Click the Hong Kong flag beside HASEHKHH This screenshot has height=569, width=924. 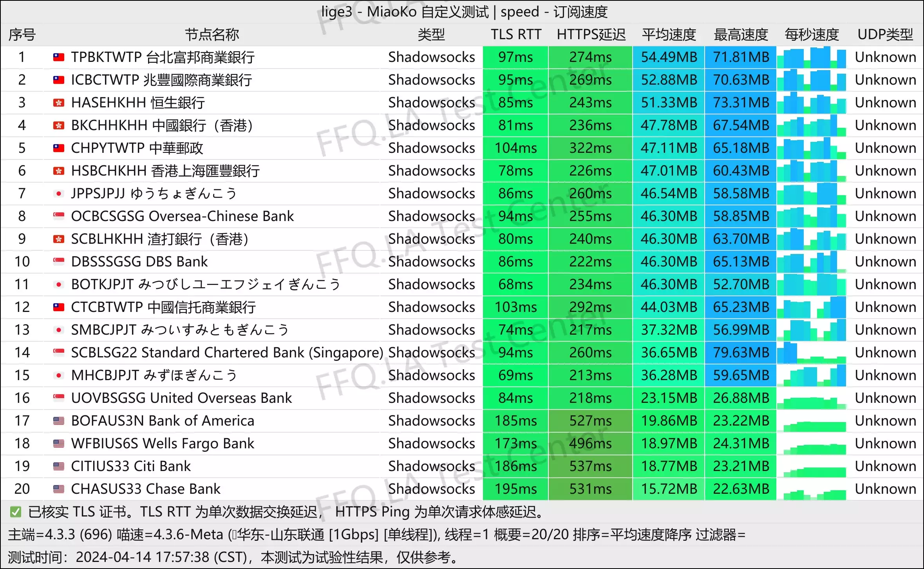point(59,103)
